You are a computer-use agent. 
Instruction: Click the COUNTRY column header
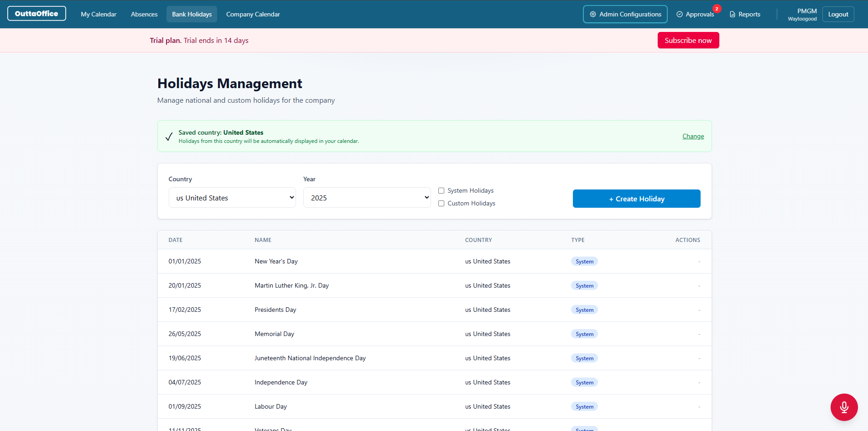pos(478,240)
